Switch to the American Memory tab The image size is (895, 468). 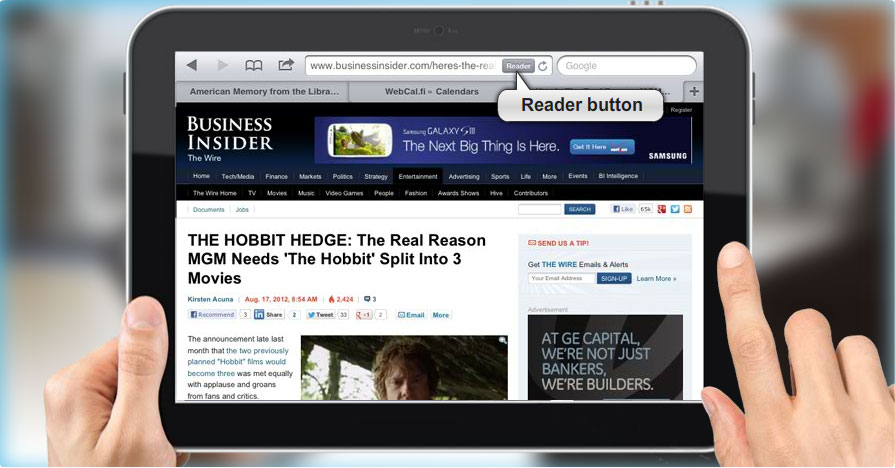pos(260,92)
